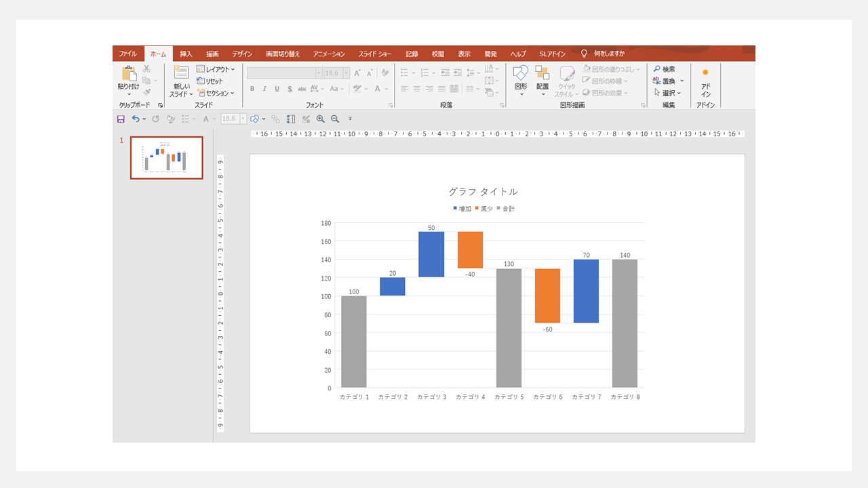
Task: Click the increase indent icon in 段落 group
Action: pos(458,73)
